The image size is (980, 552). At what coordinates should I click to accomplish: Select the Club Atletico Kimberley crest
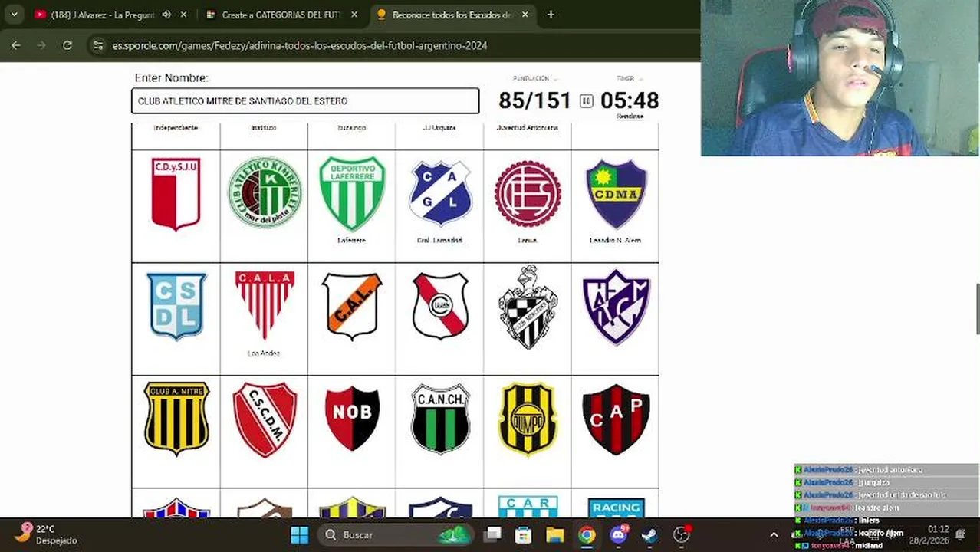264,192
